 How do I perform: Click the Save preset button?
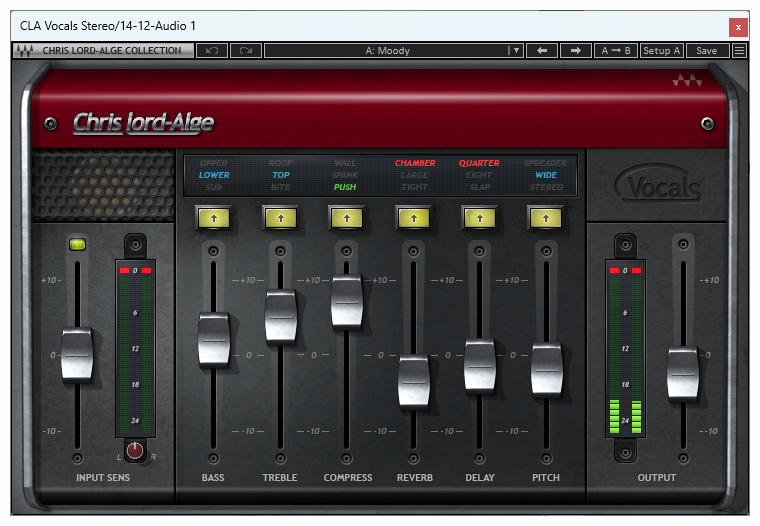pyautogui.click(x=707, y=50)
